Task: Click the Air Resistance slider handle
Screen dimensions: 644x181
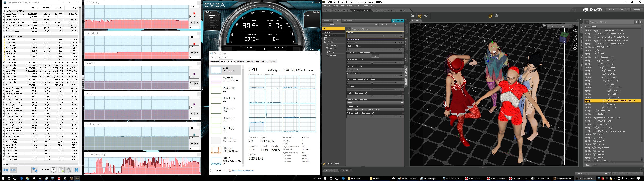Action: pyautogui.click(x=356, y=43)
